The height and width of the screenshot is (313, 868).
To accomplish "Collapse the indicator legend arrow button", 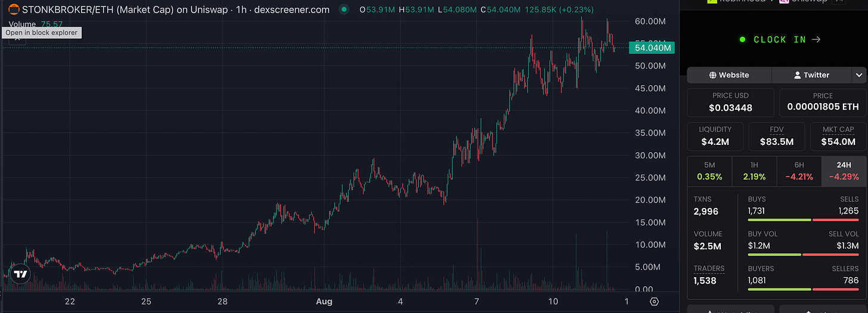I will (18, 38).
